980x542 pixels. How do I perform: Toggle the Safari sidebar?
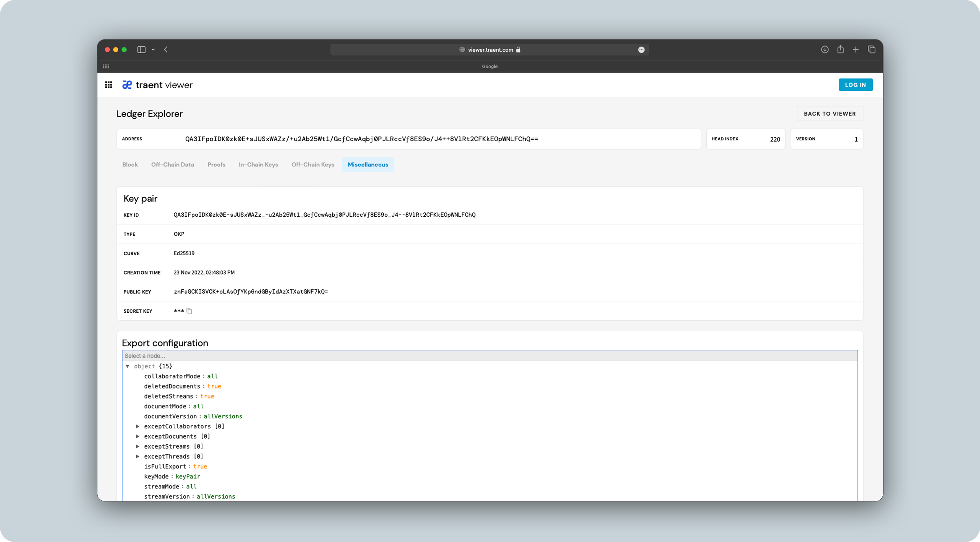[141, 49]
